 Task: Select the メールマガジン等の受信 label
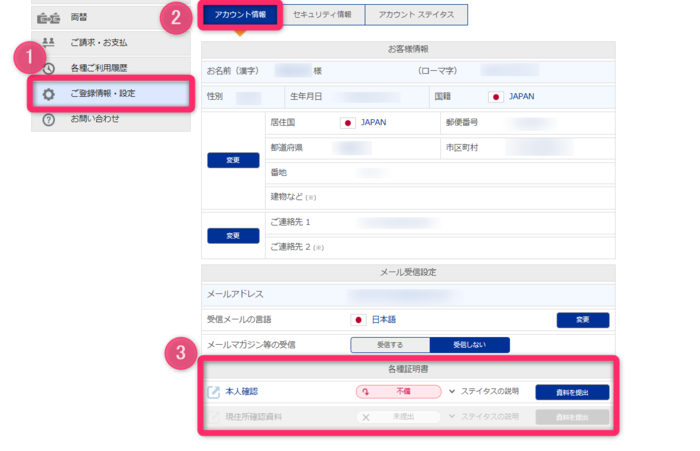[251, 345]
